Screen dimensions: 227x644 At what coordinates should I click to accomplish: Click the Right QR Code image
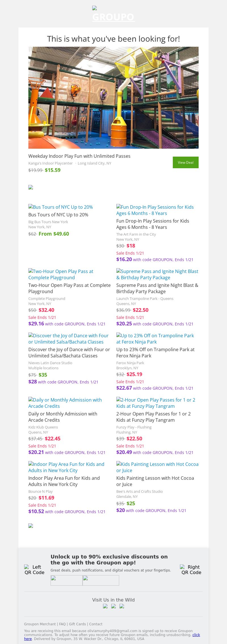[191, 570]
